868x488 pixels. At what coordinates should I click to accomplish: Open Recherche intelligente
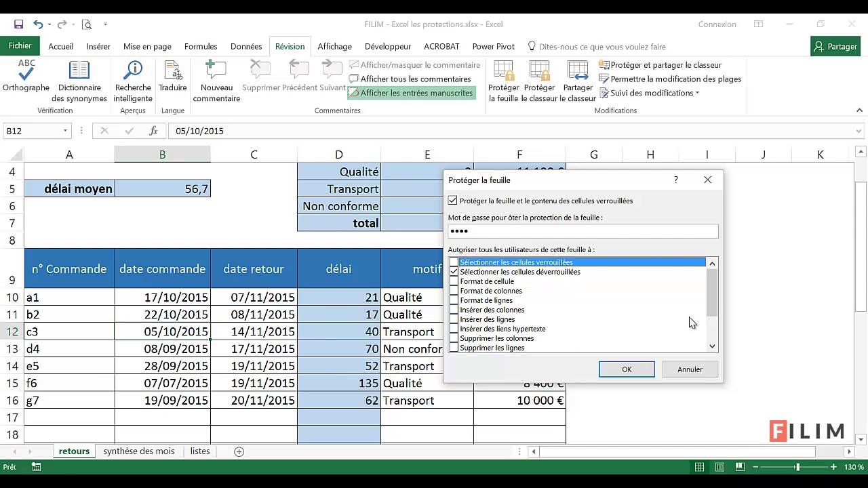coord(133,82)
